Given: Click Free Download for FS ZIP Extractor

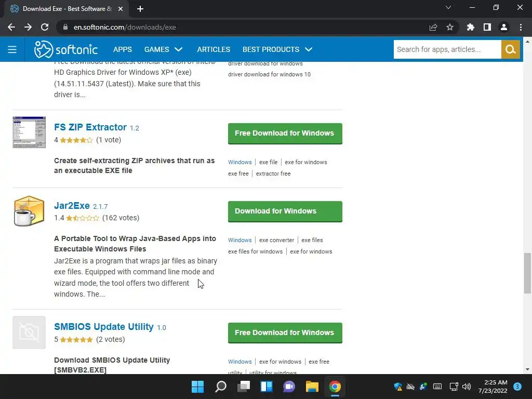Looking at the screenshot, I should tap(285, 134).
